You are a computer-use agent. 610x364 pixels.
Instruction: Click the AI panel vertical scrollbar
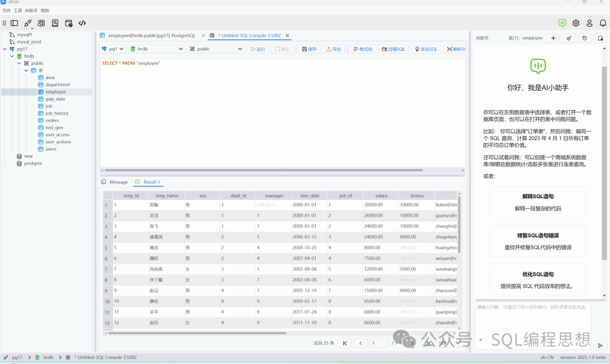[604, 163]
